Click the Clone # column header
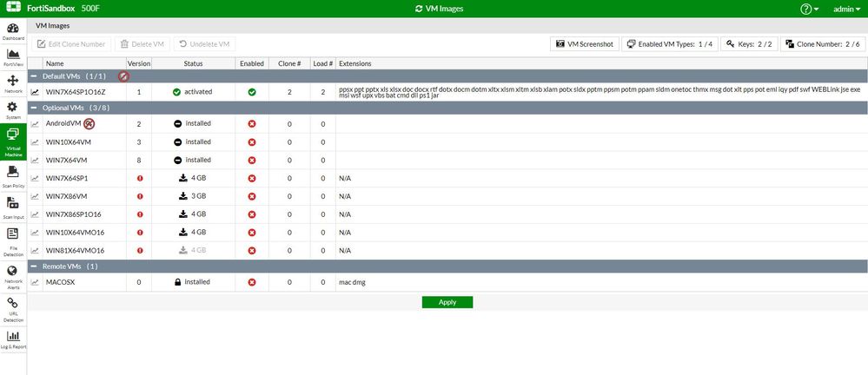 pyautogui.click(x=289, y=63)
